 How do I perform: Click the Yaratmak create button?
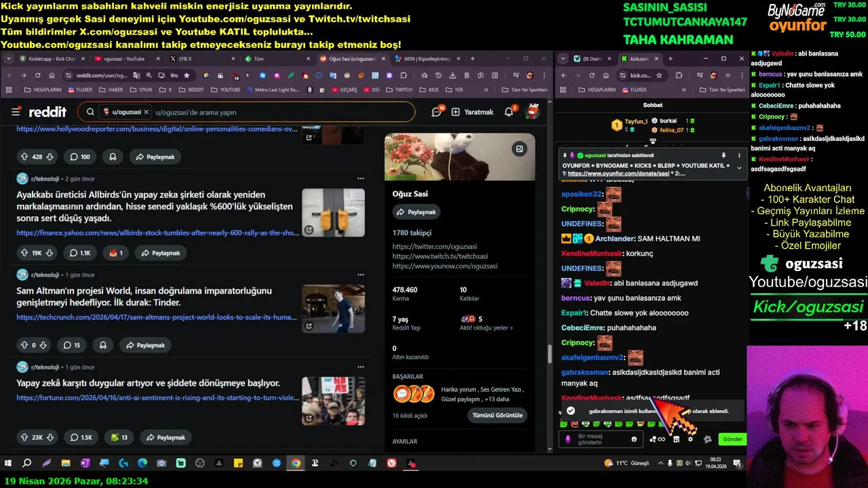473,112
